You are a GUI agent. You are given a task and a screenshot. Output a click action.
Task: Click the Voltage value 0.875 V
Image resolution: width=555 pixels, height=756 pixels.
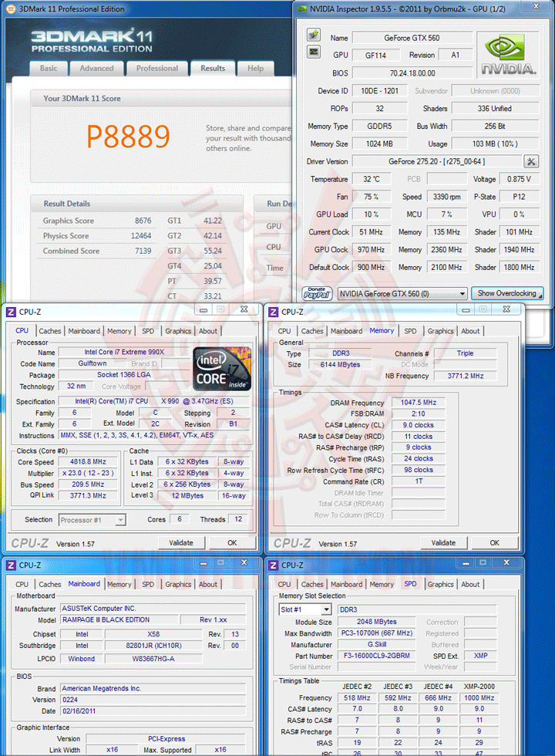(x=520, y=179)
